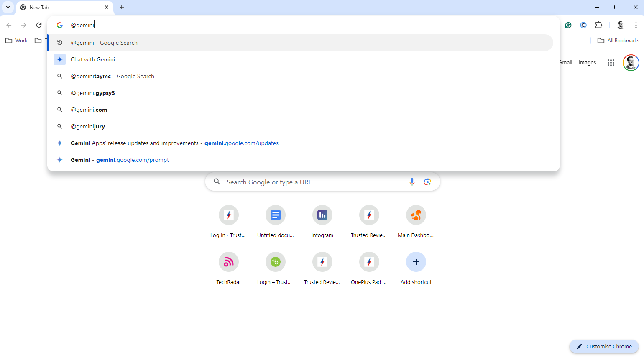644x358 pixels.
Task: Reload the current page
Action: point(39,25)
